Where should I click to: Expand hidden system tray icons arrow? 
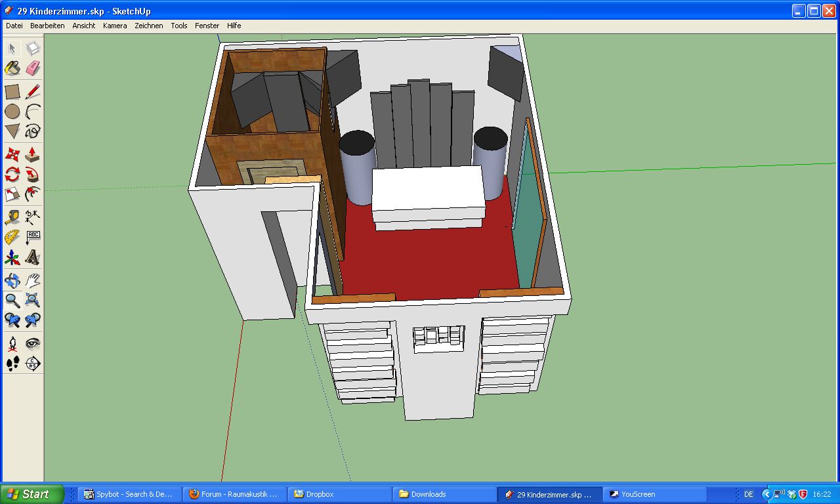coord(766,494)
